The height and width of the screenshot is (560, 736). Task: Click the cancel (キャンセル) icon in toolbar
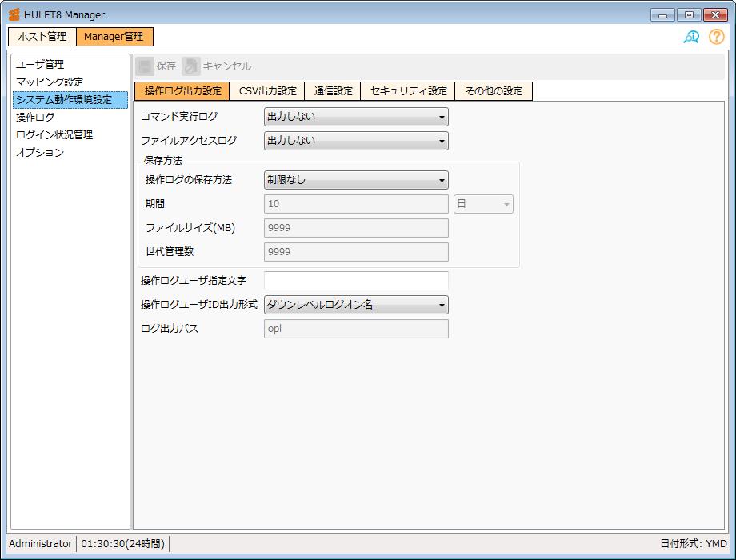[191, 66]
